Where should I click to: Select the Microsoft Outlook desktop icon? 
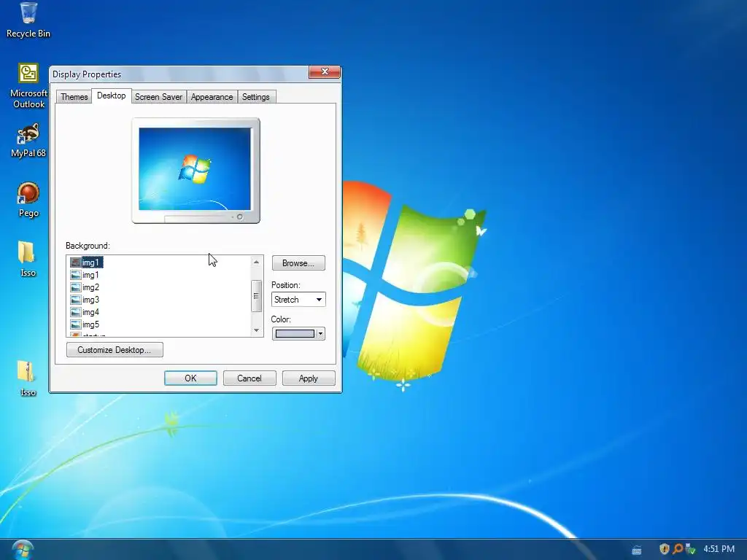[28, 86]
